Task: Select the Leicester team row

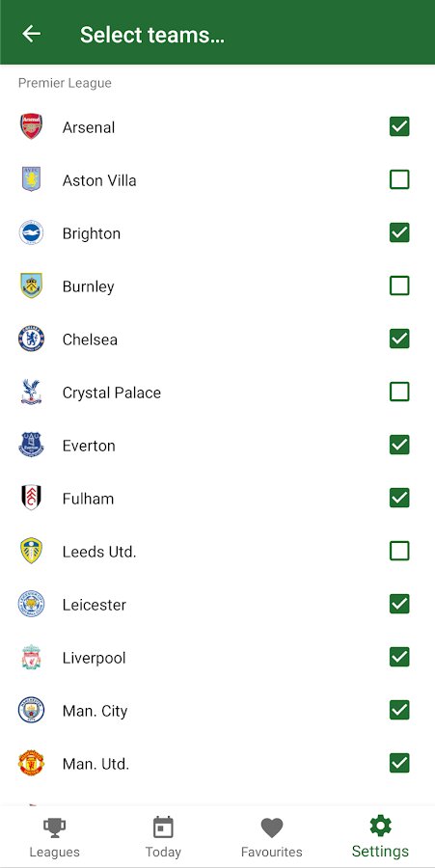Action: pos(218,604)
